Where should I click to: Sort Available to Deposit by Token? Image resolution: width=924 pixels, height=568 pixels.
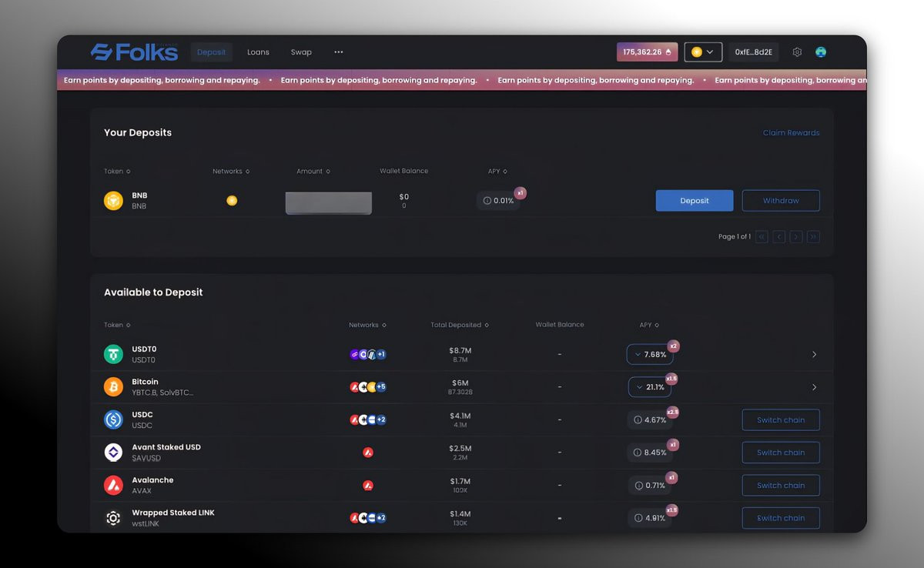(117, 325)
